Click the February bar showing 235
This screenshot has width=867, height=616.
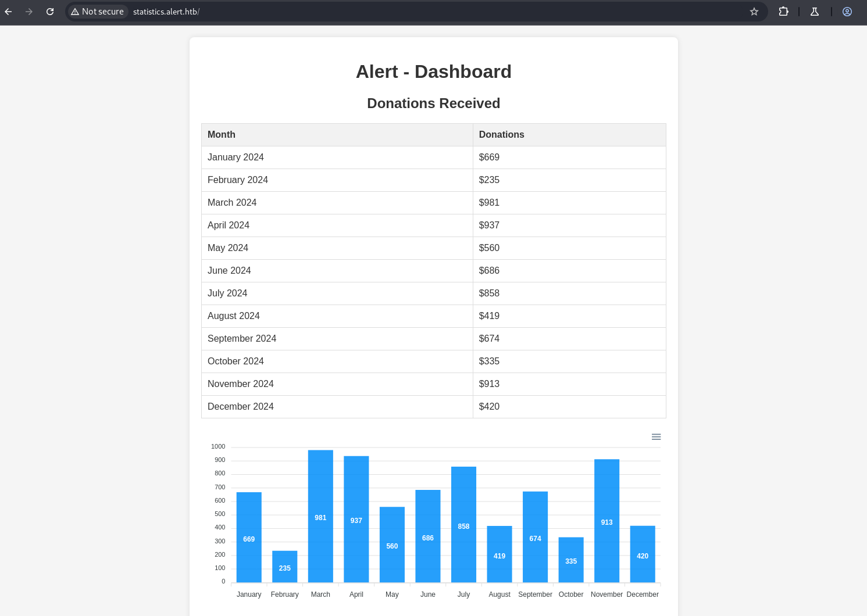coord(285,567)
